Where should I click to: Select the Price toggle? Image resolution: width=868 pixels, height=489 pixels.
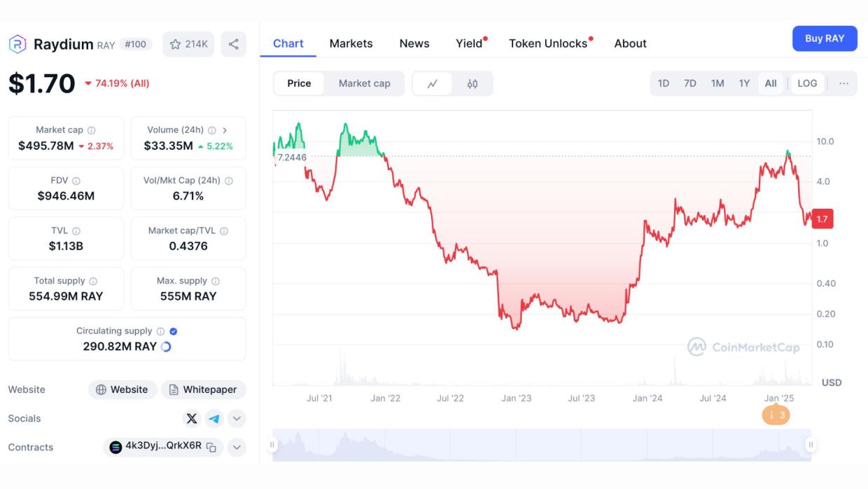click(299, 83)
